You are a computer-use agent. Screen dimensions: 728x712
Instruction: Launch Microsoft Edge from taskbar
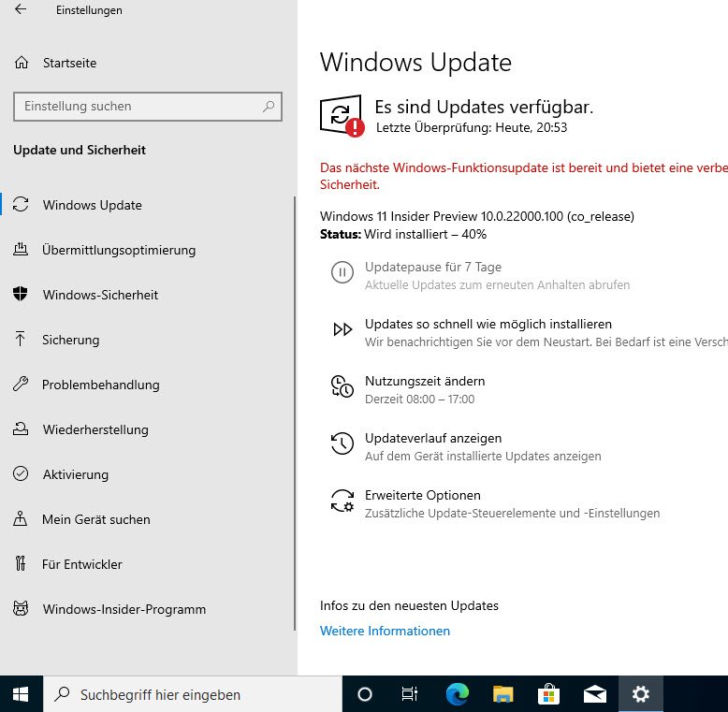pos(458,694)
